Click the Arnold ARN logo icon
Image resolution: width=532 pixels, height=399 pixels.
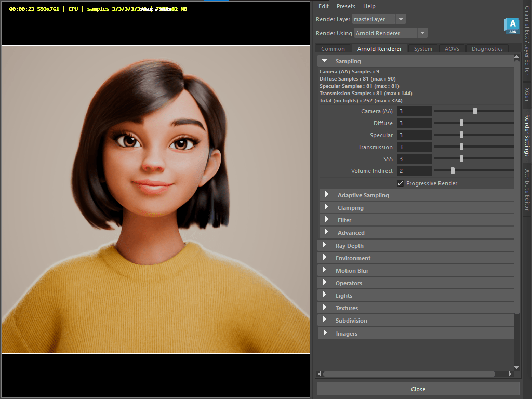(512, 25)
